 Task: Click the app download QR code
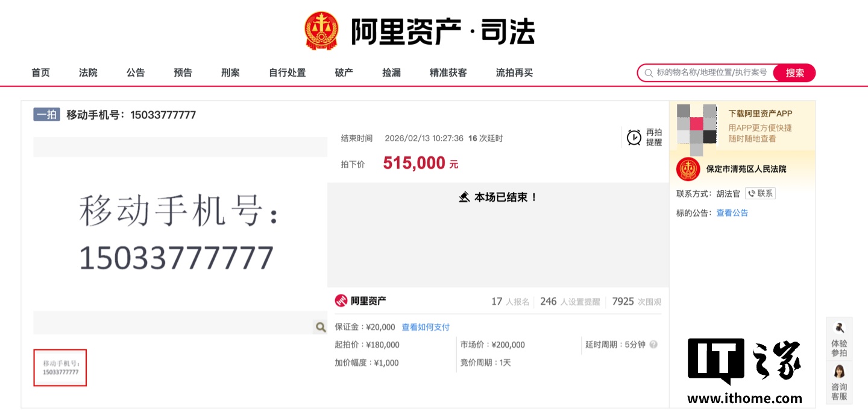[x=697, y=125]
